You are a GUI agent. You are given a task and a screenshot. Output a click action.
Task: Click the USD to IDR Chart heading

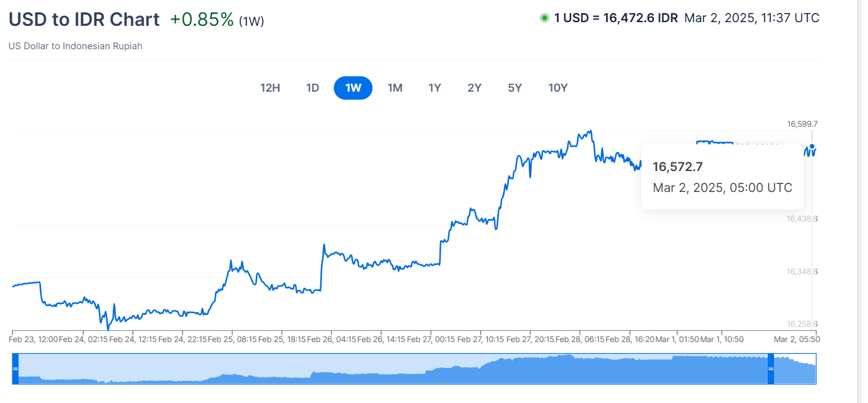coord(84,19)
